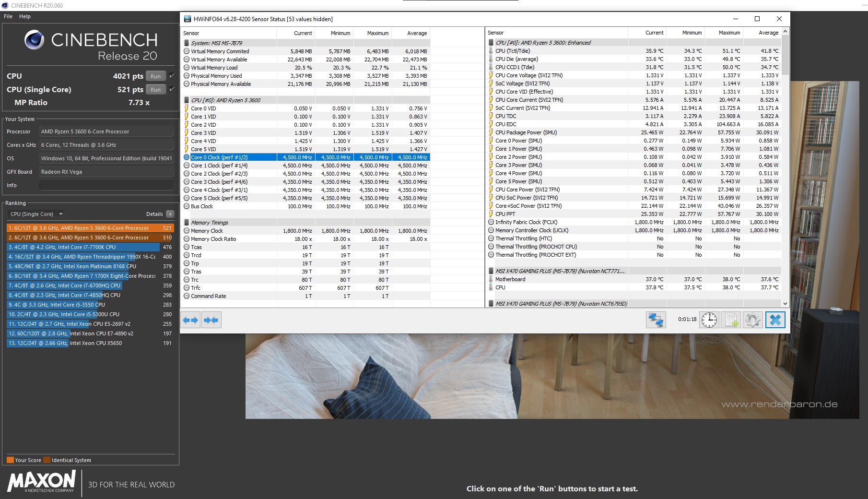Screen dimensions: 868x499
Task: Select the AMD Ryzen Threadripper 1950X ranking entry
Action: (90, 257)
